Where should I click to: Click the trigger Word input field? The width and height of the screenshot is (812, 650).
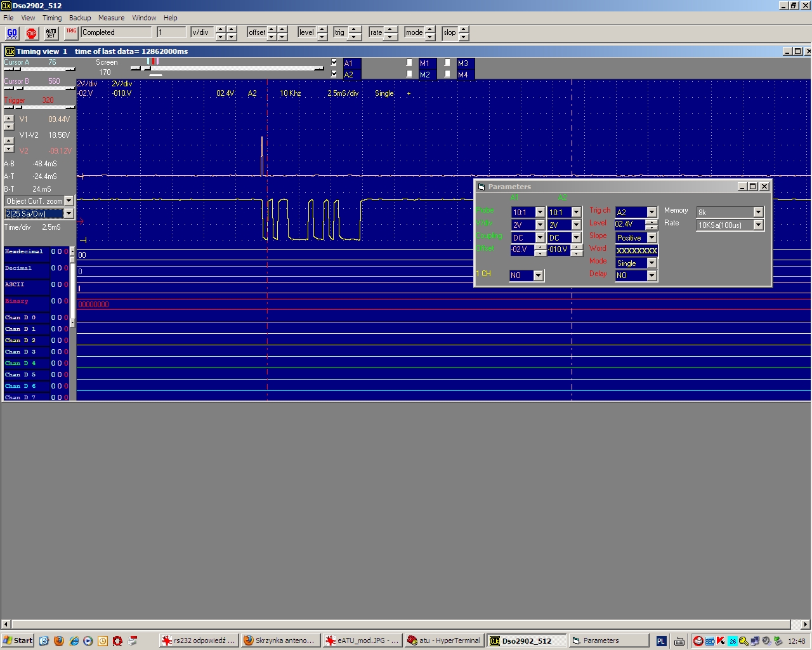click(636, 251)
